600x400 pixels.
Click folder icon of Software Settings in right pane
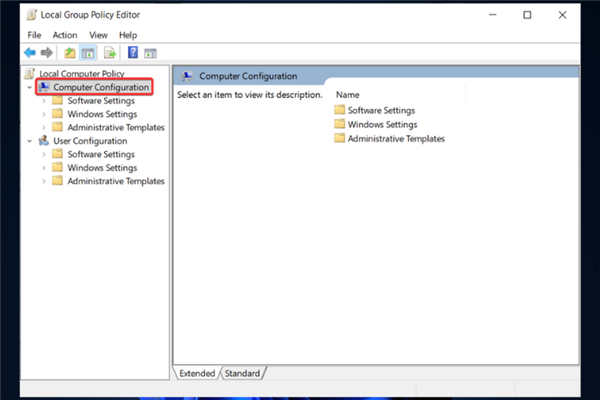tap(339, 110)
